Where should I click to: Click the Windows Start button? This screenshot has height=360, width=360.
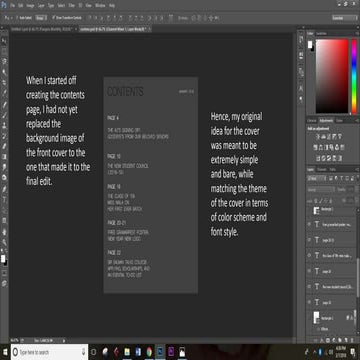tap(5, 352)
